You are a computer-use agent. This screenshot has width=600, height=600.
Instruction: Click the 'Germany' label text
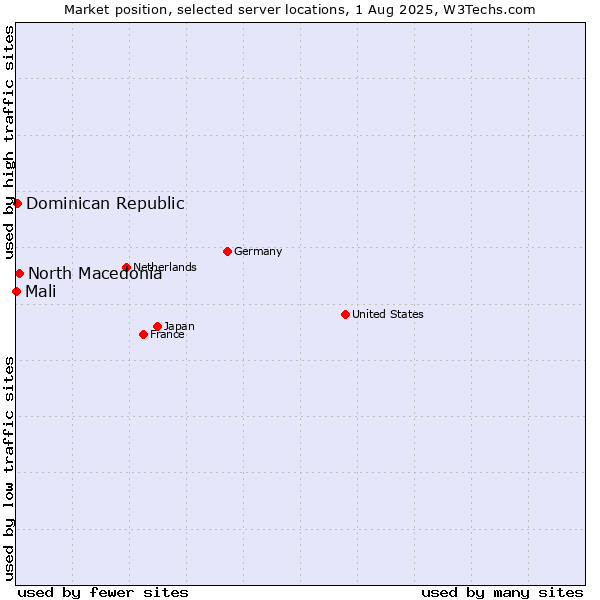pyautogui.click(x=258, y=251)
